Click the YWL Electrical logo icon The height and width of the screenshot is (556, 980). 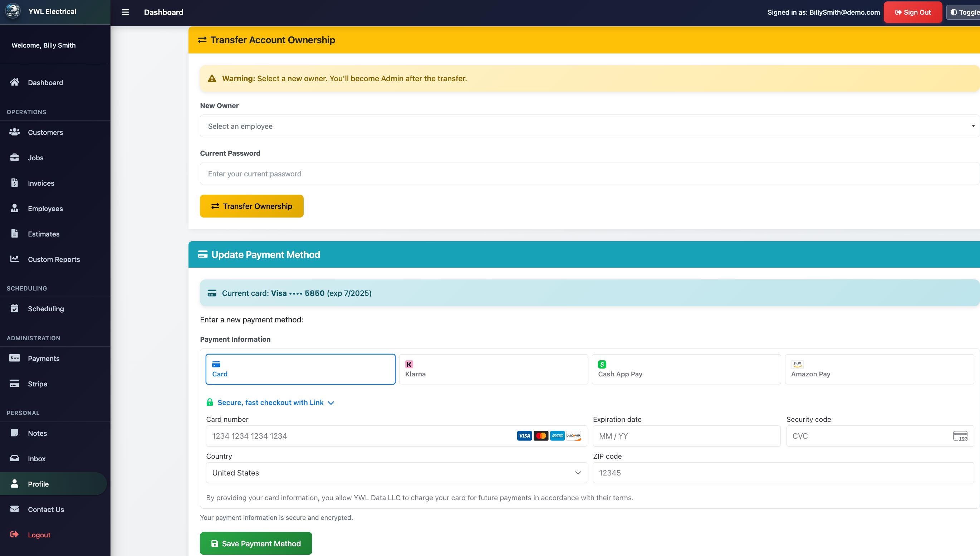pyautogui.click(x=13, y=11)
